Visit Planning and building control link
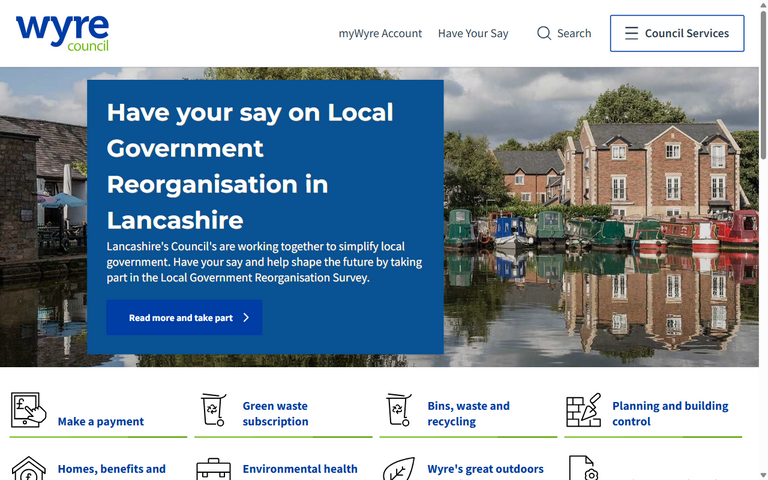Image resolution: width=768 pixels, height=480 pixels. pos(670,414)
